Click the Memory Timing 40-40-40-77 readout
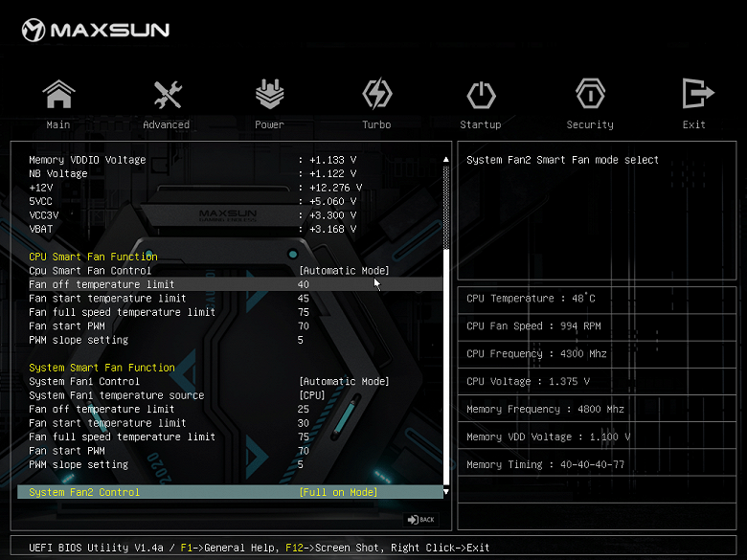747x560 pixels. click(x=545, y=464)
